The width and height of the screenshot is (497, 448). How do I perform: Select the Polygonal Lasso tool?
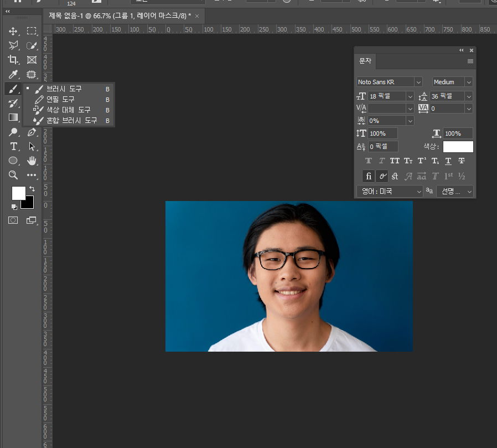pos(13,45)
